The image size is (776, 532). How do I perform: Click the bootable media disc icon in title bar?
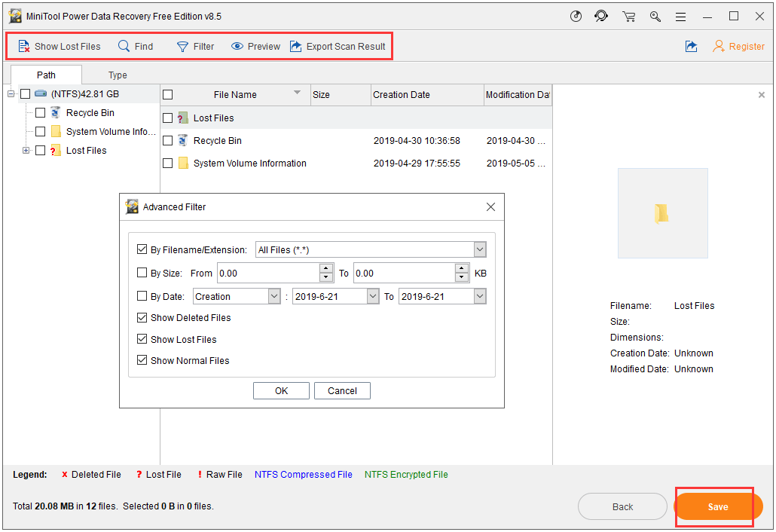(x=576, y=17)
